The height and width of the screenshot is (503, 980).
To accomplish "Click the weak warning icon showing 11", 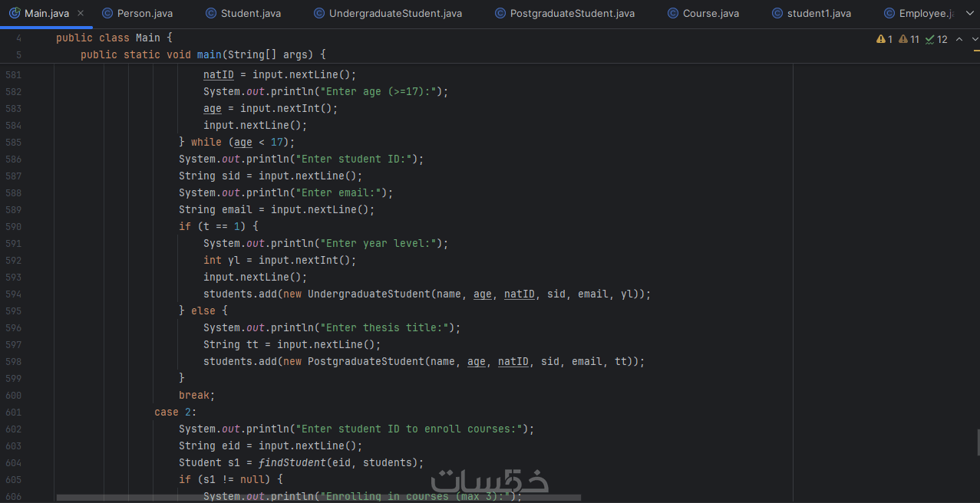I will (909, 39).
